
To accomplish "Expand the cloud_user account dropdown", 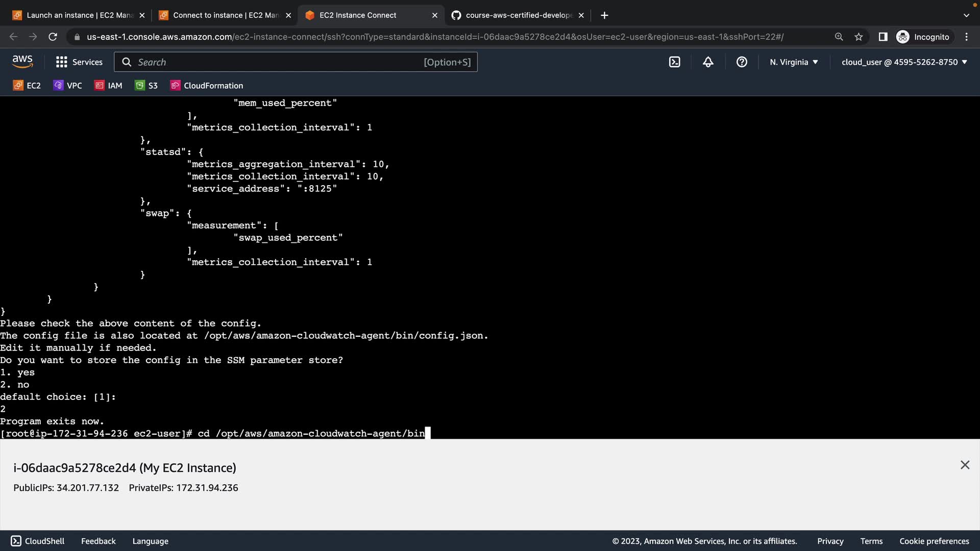I will point(904,62).
